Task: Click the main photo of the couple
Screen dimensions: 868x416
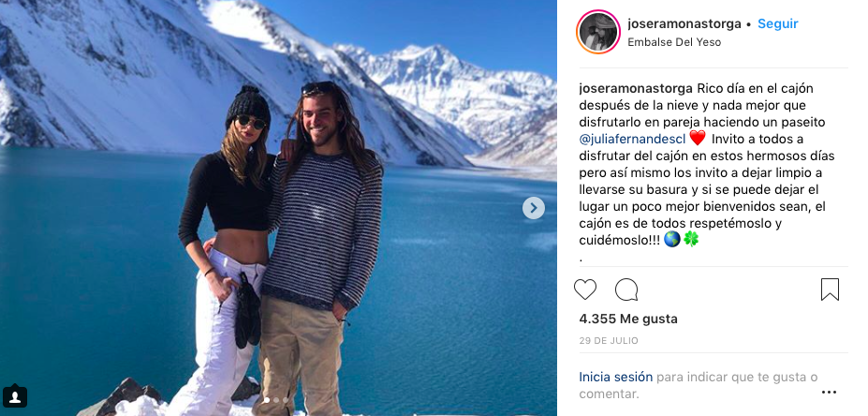Action: coord(278,208)
